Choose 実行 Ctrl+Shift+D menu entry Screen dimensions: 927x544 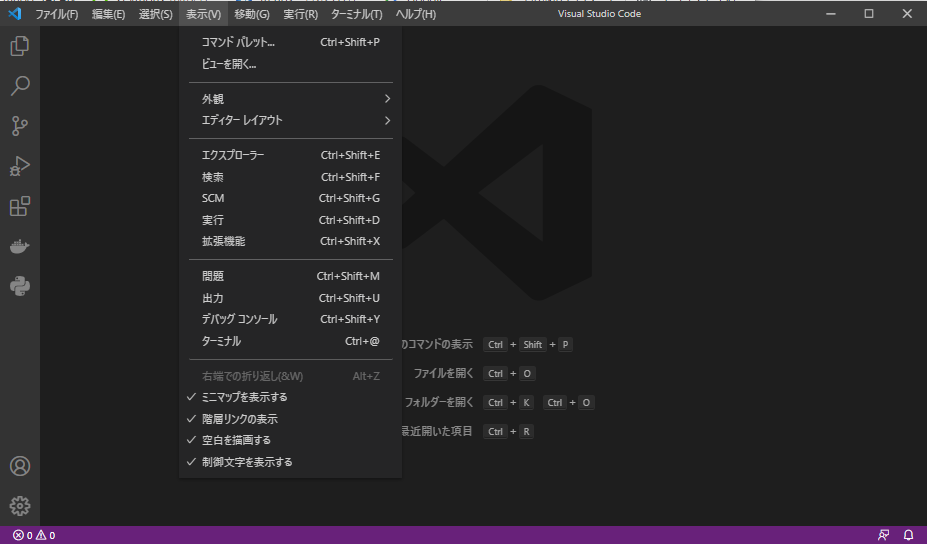coord(290,220)
